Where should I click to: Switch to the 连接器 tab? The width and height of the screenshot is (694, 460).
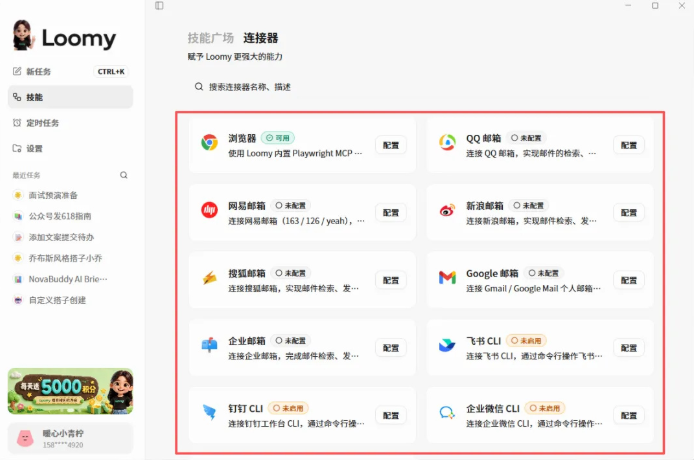pyautogui.click(x=261, y=38)
